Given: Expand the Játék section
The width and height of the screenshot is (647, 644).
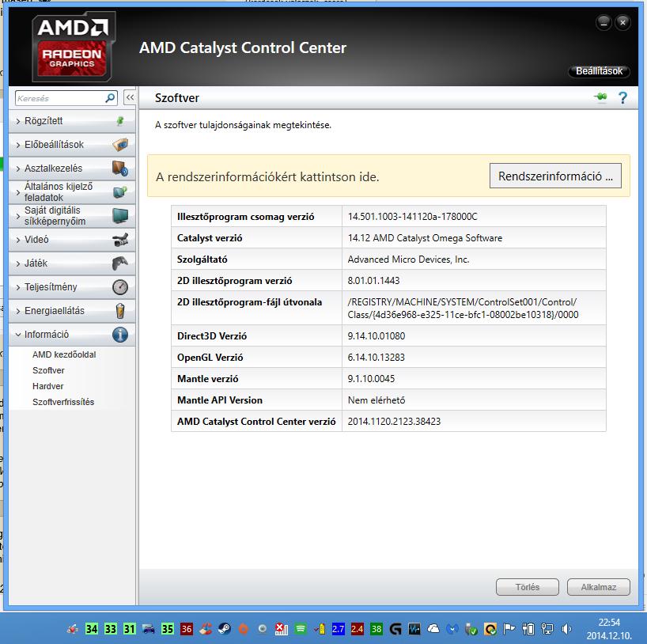Looking at the screenshot, I should (72, 263).
